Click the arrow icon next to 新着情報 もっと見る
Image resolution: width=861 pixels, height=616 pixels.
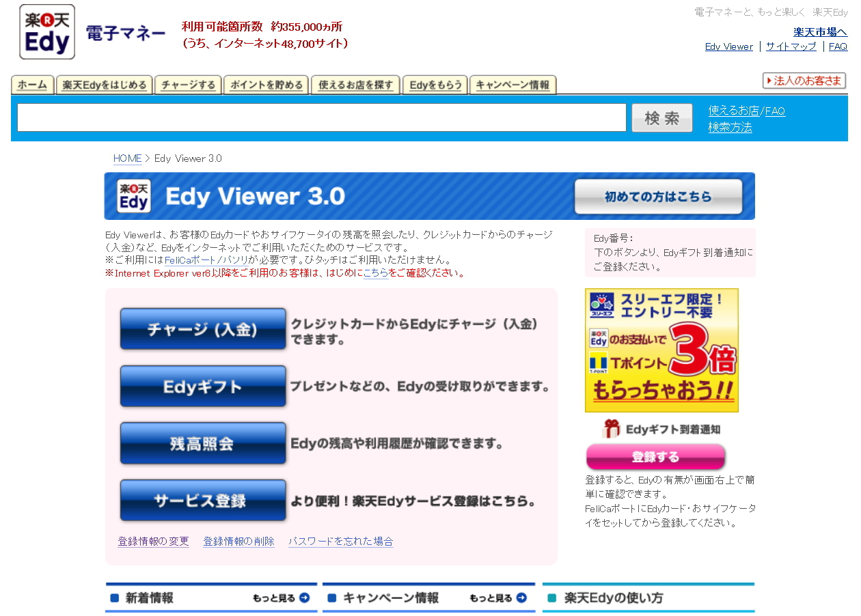[305, 598]
